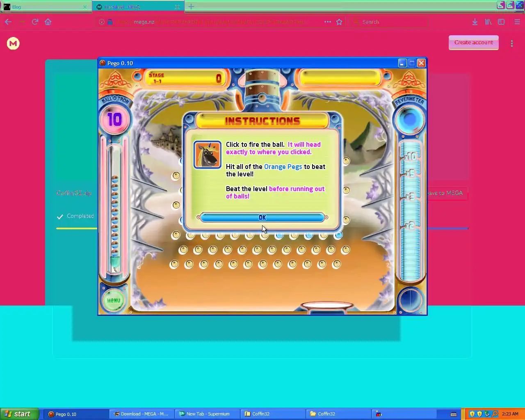Click the MEGA logo
Screen dimensions: 525x420
[13, 43]
